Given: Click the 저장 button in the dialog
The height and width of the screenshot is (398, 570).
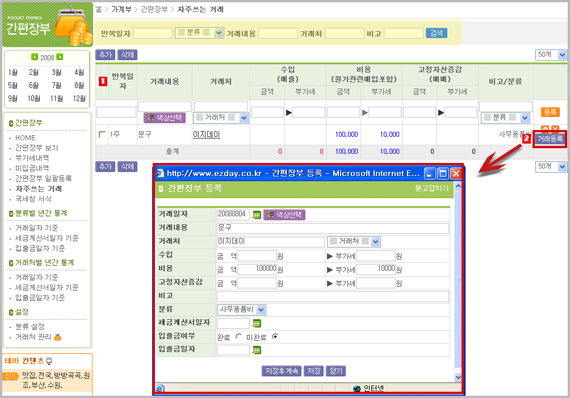Looking at the screenshot, I should [x=313, y=371].
